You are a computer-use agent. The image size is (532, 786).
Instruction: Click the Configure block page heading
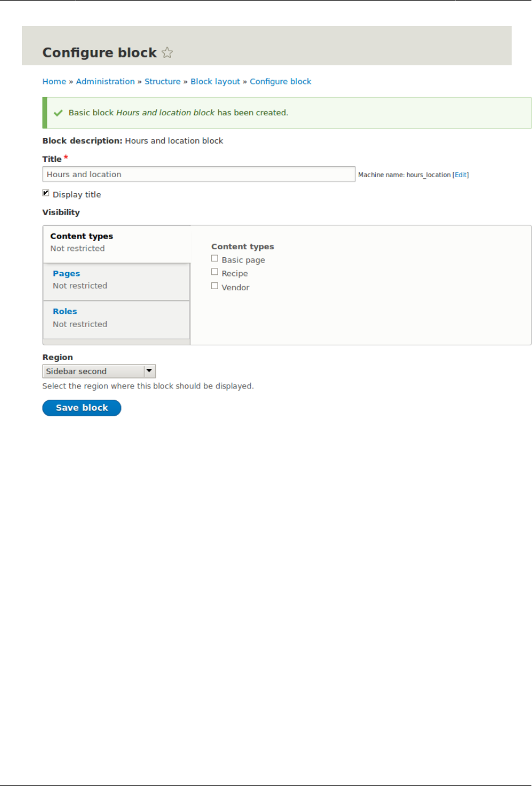[x=99, y=53]
